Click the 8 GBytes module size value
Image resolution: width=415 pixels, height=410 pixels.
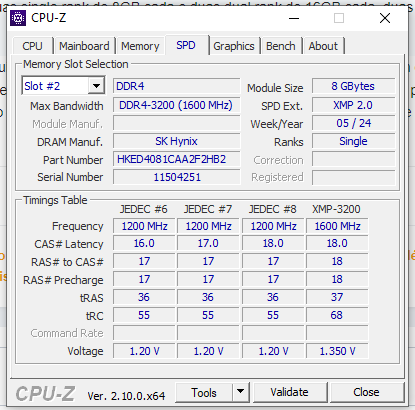click(353, 86)
